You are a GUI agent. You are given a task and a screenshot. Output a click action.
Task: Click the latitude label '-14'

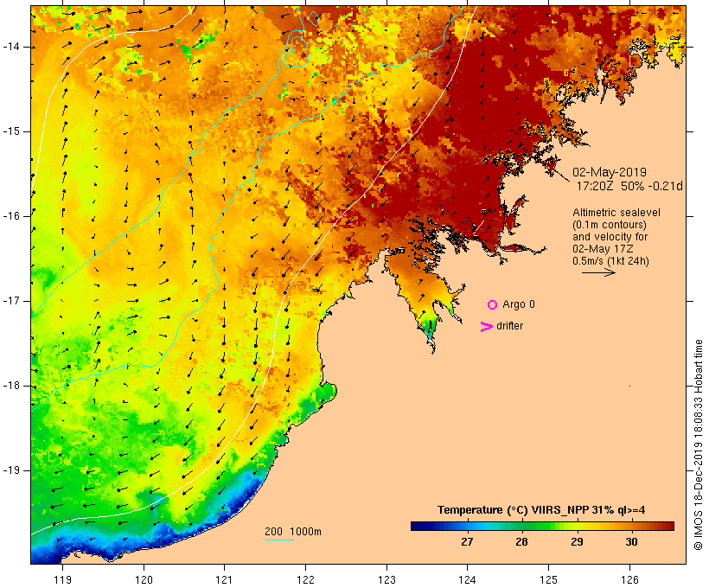coord(11,47)
